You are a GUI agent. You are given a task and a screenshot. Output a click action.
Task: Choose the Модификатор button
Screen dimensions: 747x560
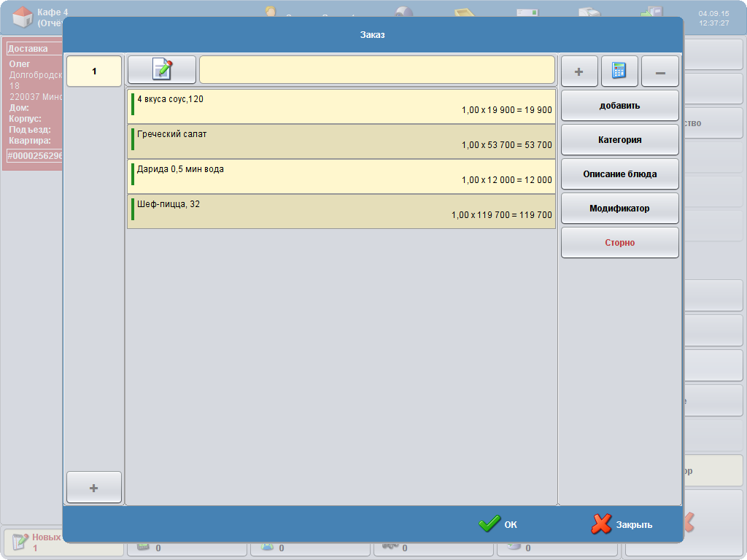[x=619, y=209]
